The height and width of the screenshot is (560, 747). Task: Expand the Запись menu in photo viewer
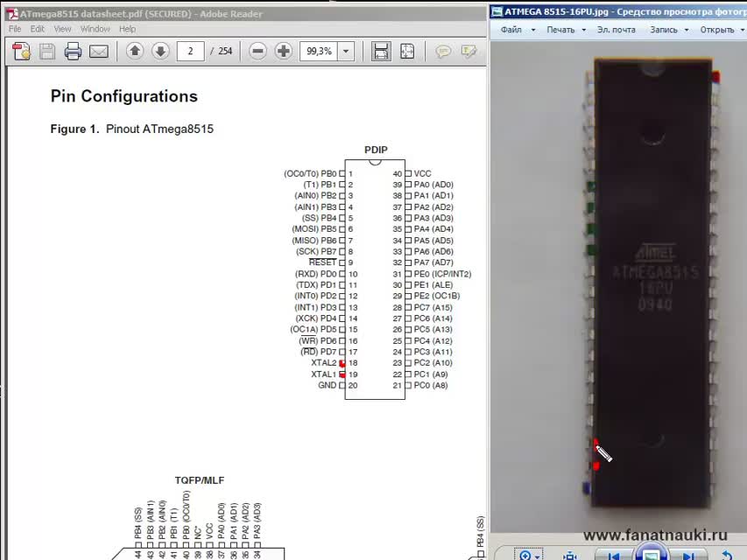pyautogui.click(x=669, y=30)
